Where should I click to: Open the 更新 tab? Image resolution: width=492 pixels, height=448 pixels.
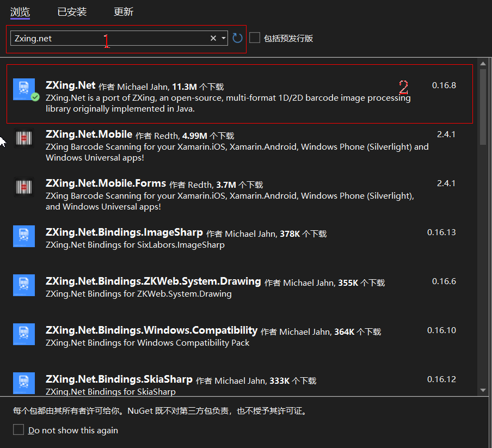click(124, 12)
